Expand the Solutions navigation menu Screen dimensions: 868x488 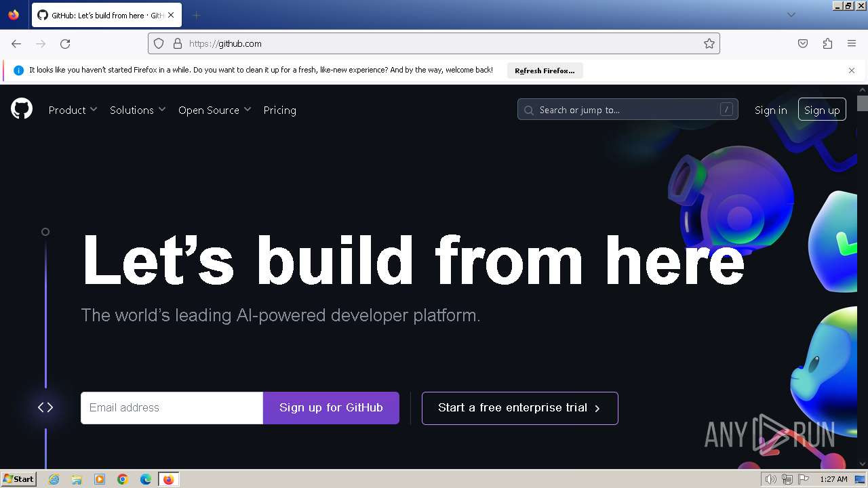pos(138,110)
